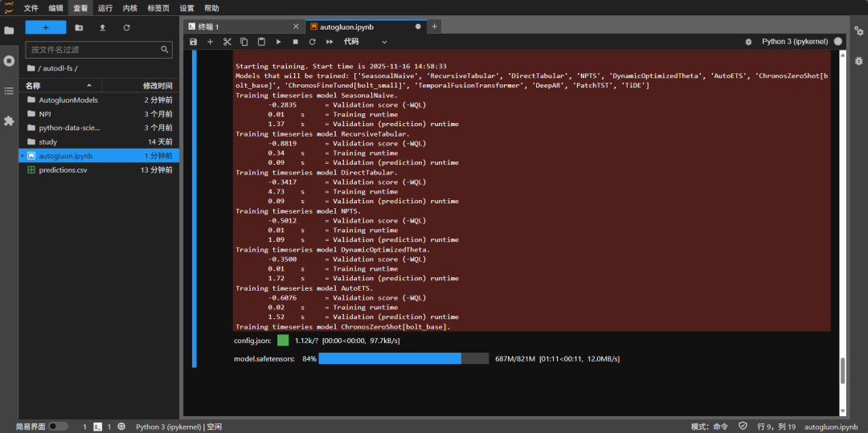Click Python 3 (ipykernel) | 空闲 status text
The image size is (868, 433).
178,427
